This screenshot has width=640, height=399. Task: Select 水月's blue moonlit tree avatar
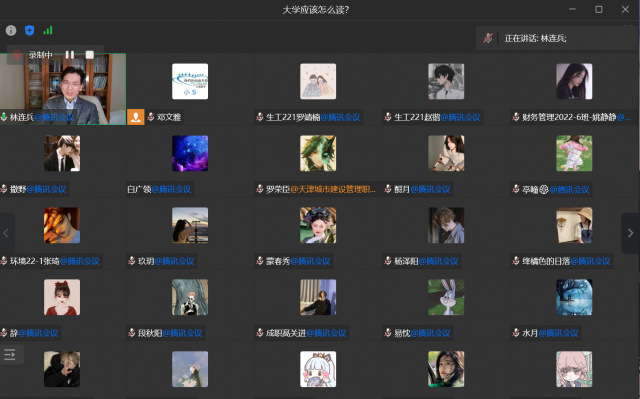pyautogui.click(x=574, y=297)
